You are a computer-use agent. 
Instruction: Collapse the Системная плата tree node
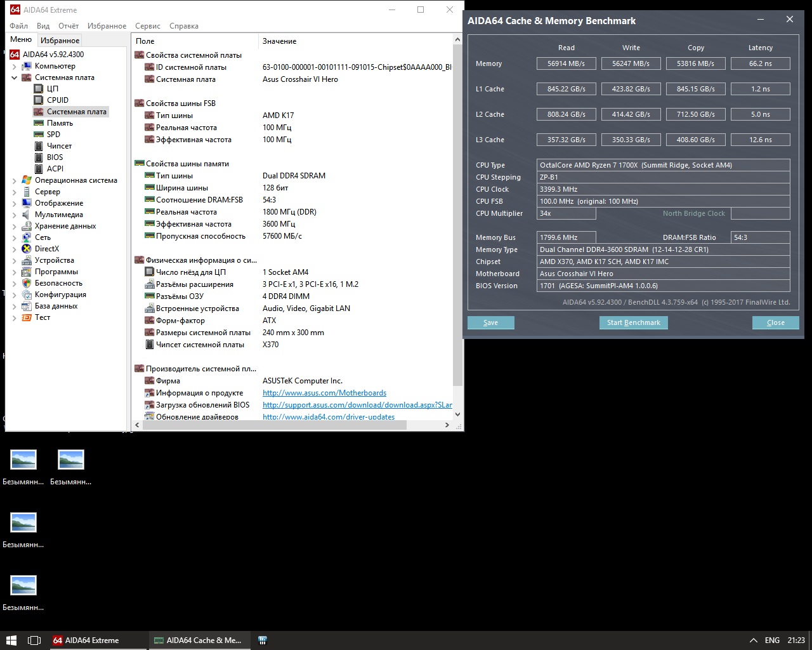click(x=15, y=77)
